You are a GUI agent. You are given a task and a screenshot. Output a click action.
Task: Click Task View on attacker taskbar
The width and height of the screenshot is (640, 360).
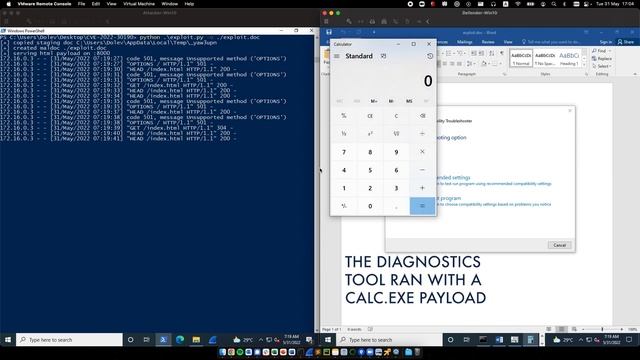pos(147,340)
